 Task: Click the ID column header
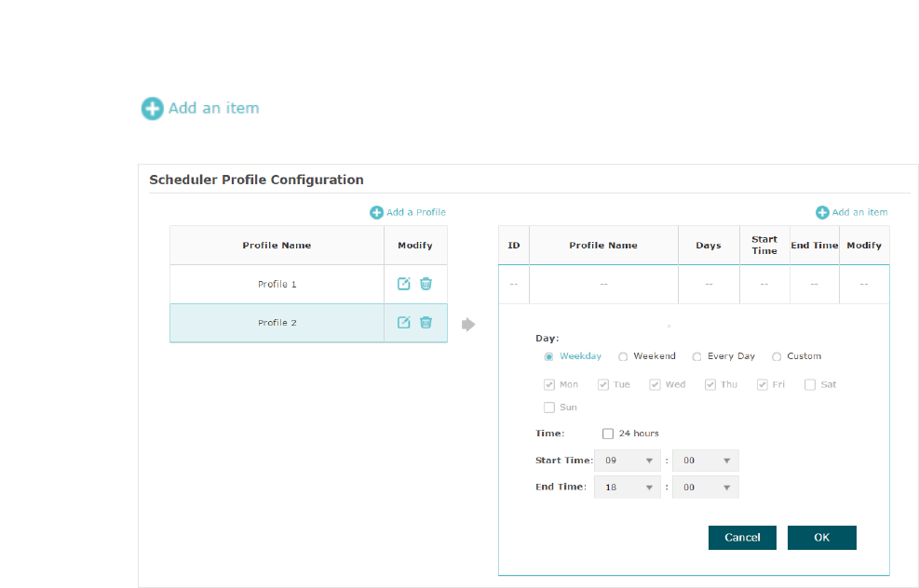click(x=514, y=246)
